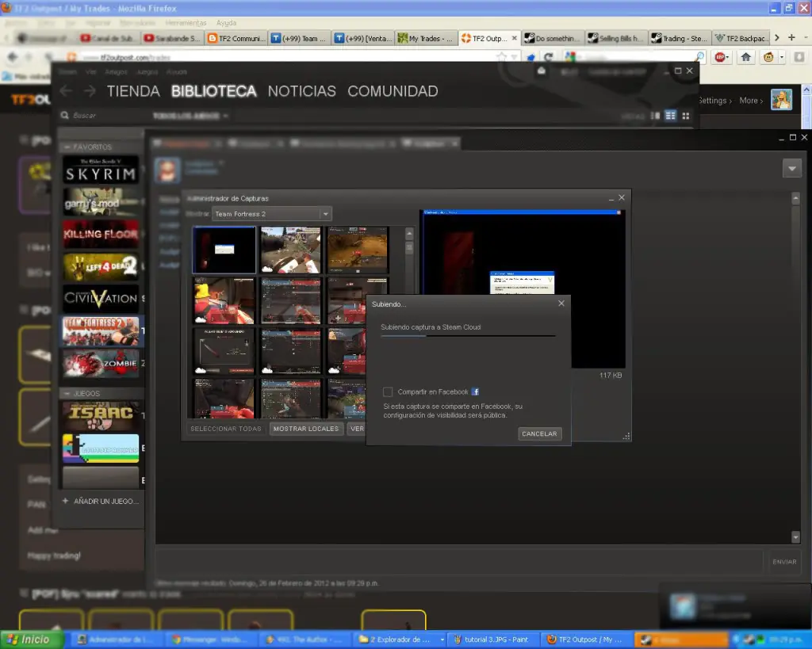This screenshot has width=812, height=649.
Task: Select the Engineer yellow hardhat screenshot thumbnail
Action: coord(224,300)
